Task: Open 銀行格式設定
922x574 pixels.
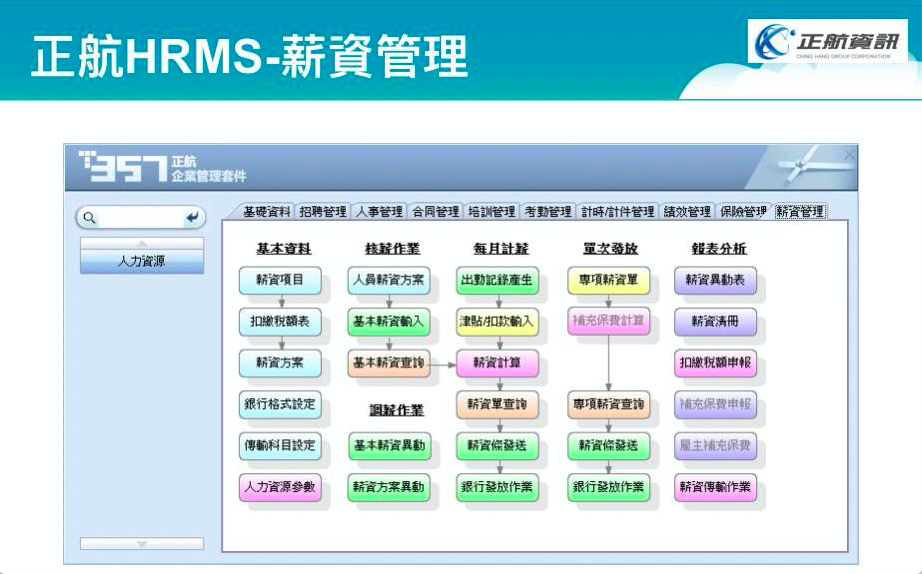Action: tap(280, 405)
